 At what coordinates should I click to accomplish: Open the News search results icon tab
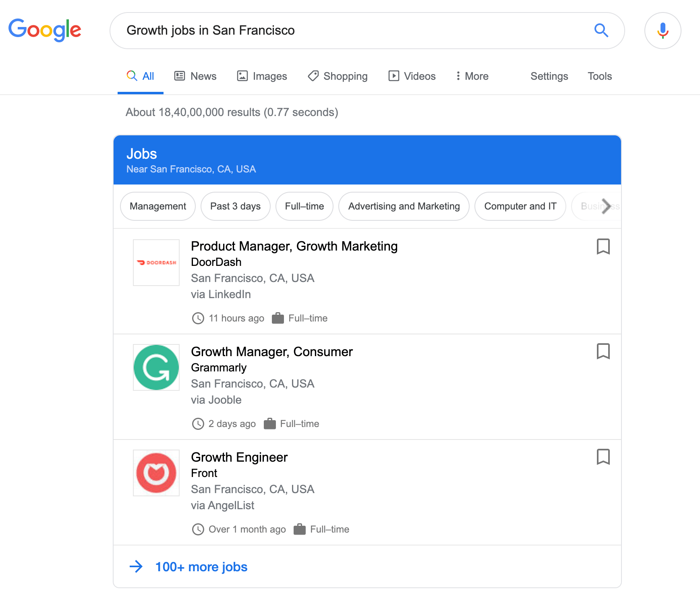point(180,76)
